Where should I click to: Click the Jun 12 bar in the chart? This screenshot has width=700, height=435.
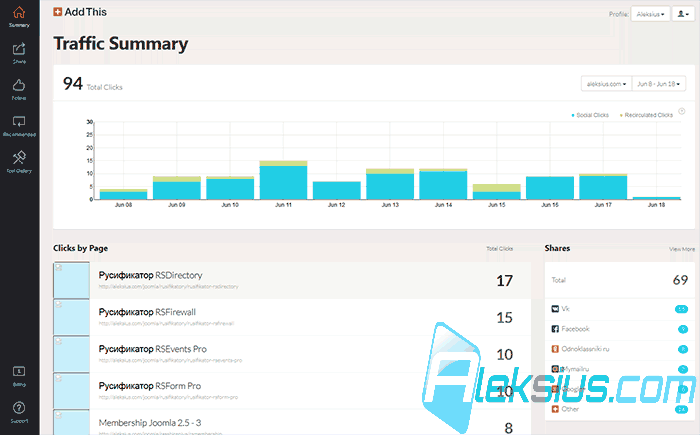pyautogui.click(x=337, y=191)
